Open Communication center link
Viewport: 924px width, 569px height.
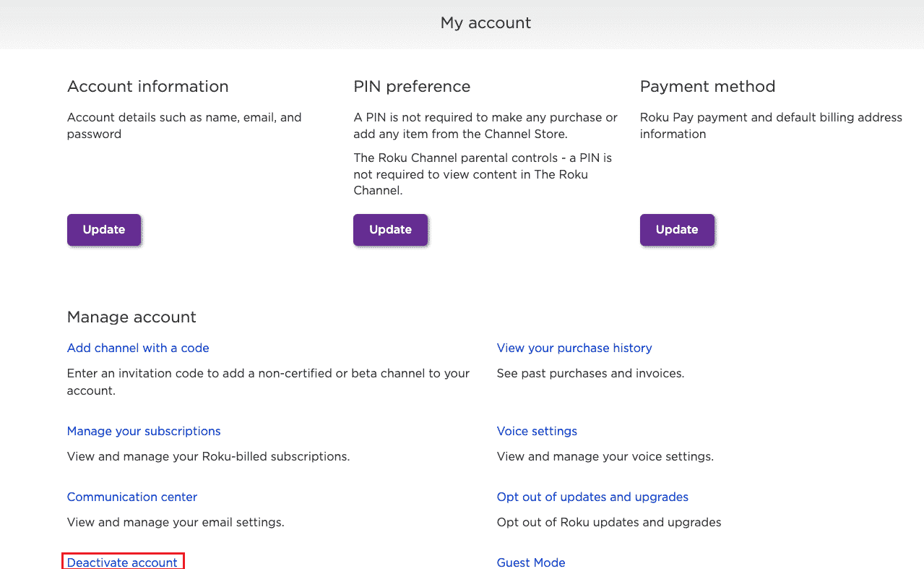coord(132,497)
